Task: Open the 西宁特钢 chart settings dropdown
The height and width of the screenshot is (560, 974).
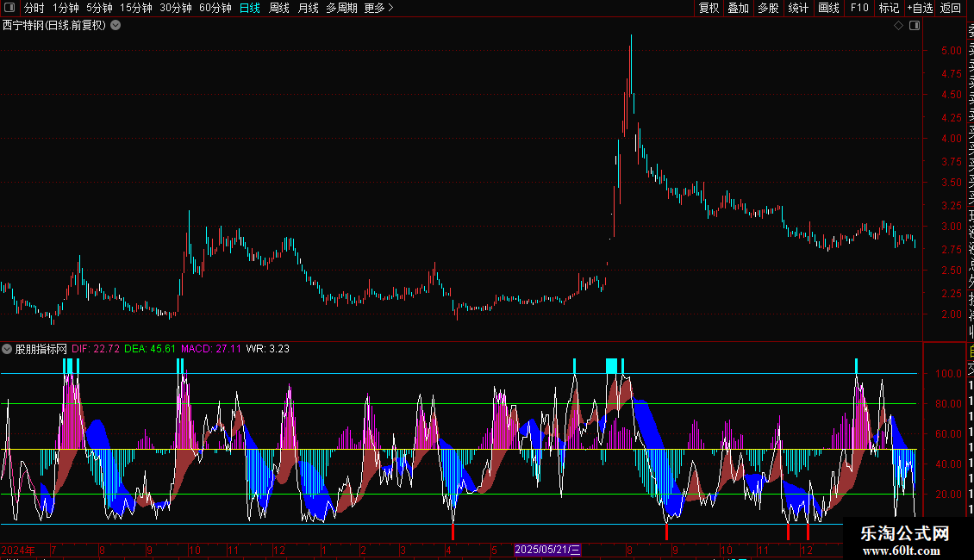Action: click(116, 26)
